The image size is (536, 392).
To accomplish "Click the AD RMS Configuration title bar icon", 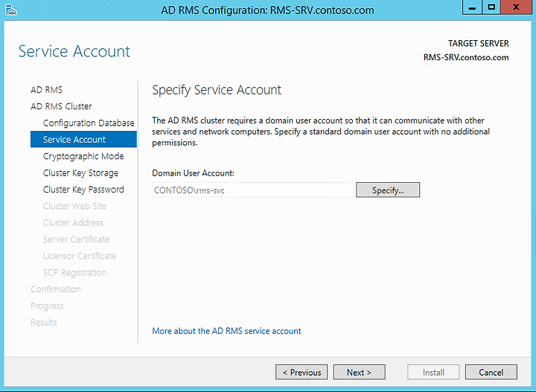I will pyautogui.click(x=10, y=10).
